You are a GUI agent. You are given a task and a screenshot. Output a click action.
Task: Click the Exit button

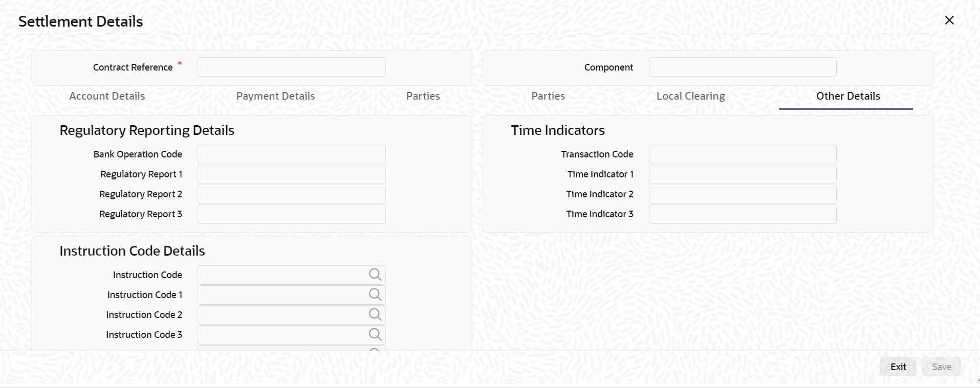point(898,367)
